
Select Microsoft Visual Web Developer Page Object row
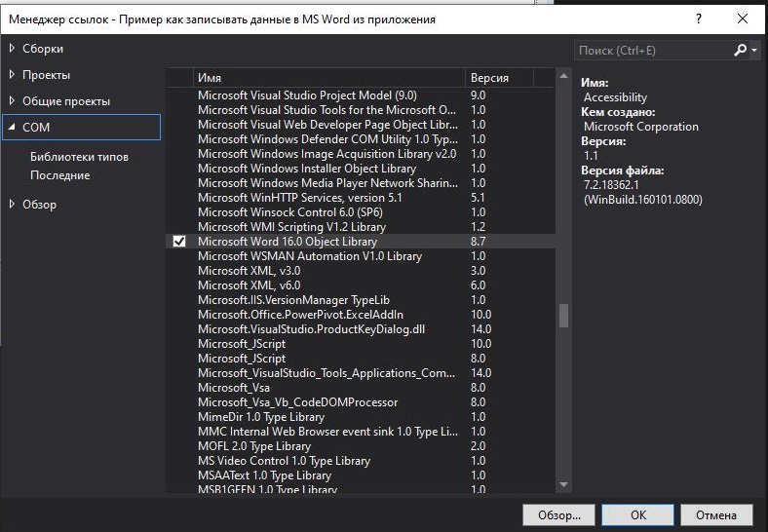click(x=361, y=125)
